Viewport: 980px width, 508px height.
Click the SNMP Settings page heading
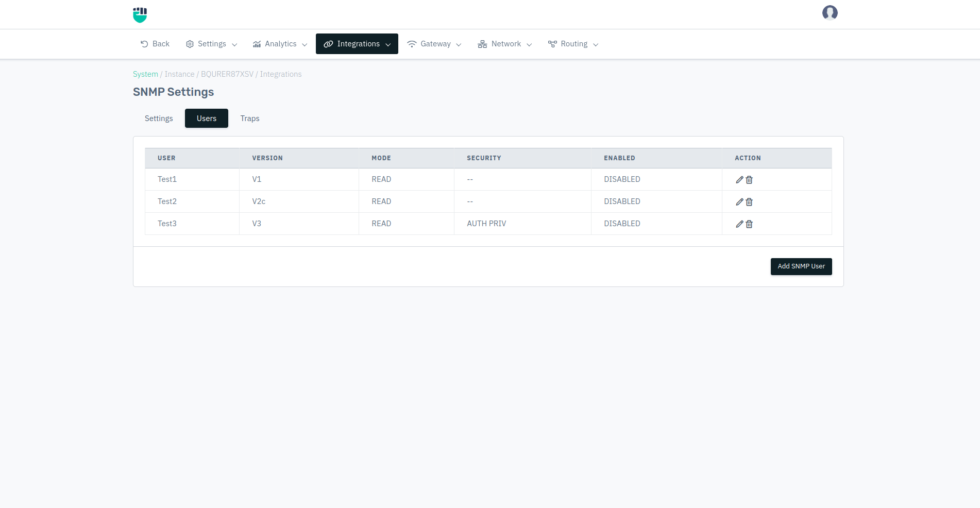tap(173, 92)
